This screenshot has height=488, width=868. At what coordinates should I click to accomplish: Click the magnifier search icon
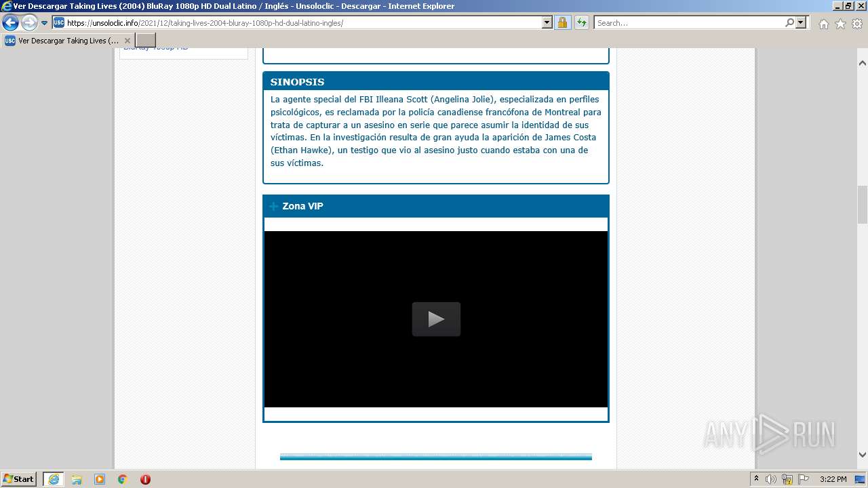click(x=790, y=23)
